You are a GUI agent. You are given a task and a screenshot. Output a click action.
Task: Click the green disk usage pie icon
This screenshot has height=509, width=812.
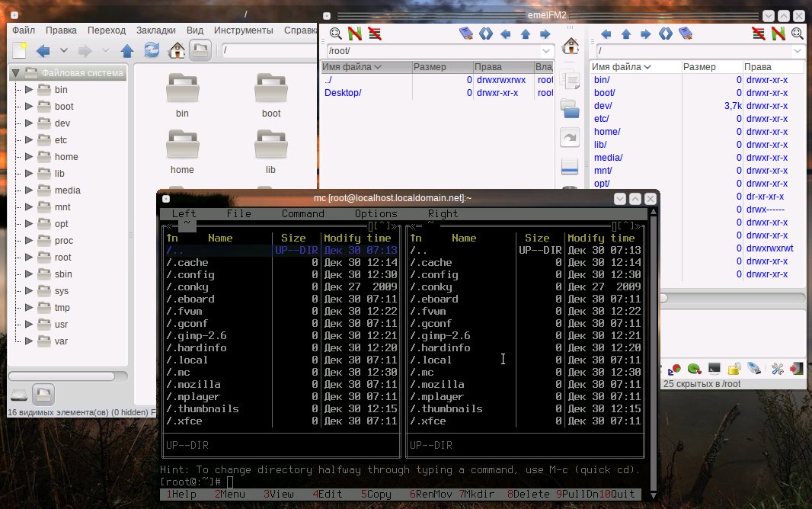[x=695, y=369]
